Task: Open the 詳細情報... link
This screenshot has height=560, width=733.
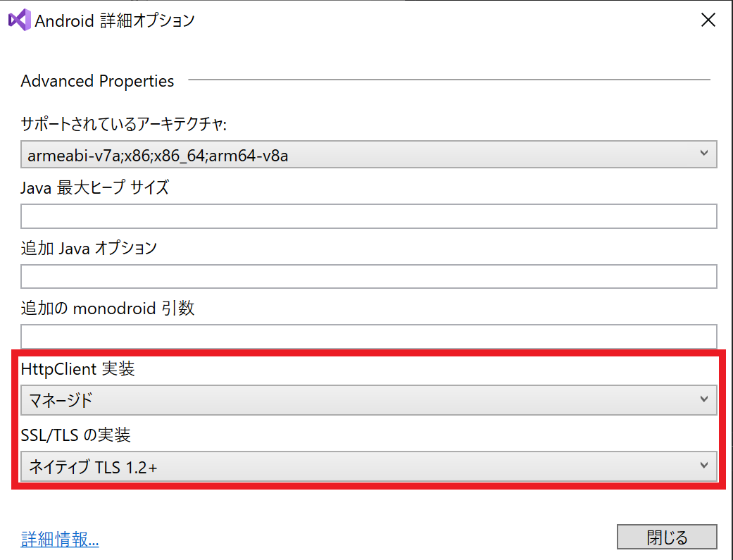Action: click(60, 540)
